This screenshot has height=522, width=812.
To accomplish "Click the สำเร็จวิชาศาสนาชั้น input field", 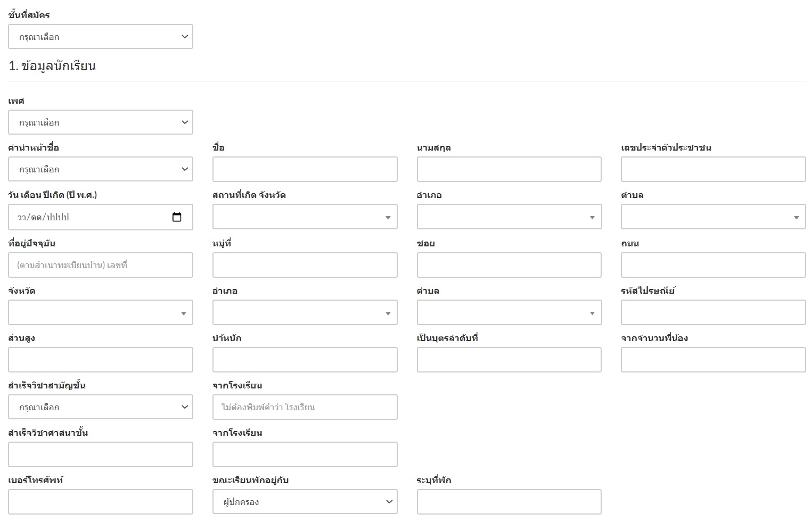I will tap(101, 454).
